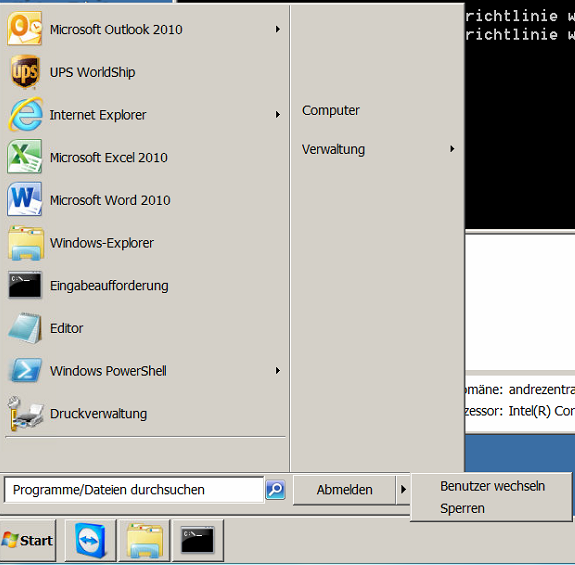Open the Editor notepad icon
Screen dimensions: 575x565
(x=25, y=328)
